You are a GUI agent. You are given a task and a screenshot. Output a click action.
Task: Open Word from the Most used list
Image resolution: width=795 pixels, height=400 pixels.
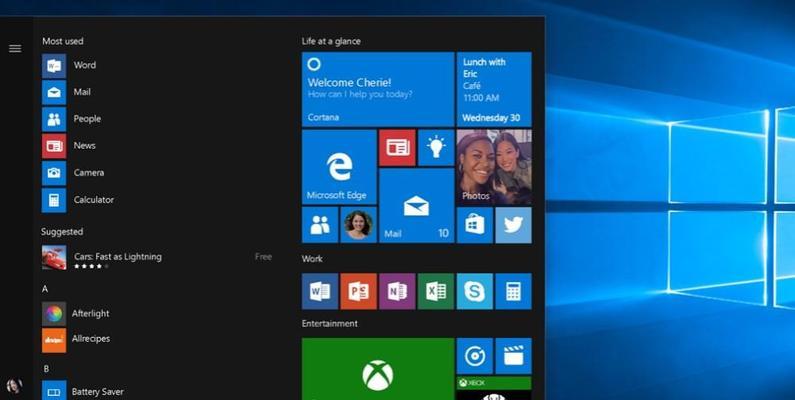coord(69,65)
